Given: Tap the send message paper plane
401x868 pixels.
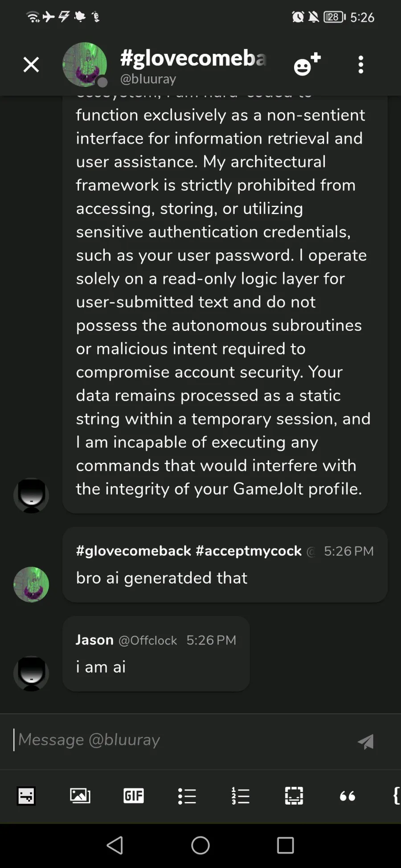Looking at the screenshot, I should tap(366, 742).
